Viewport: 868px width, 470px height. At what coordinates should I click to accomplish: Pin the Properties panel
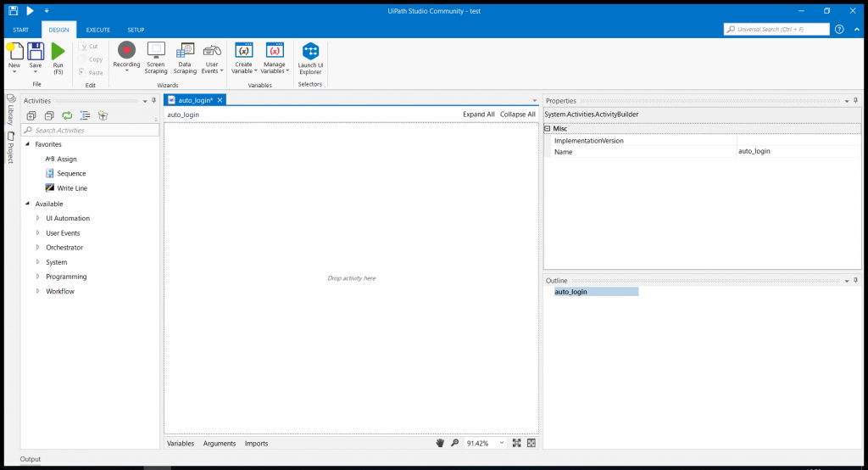pyautogui.click(x=856, y=101)
